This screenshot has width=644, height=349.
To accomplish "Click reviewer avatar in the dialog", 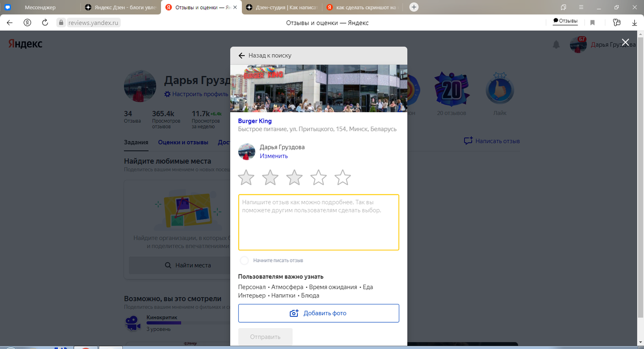I will pos(246,152).
